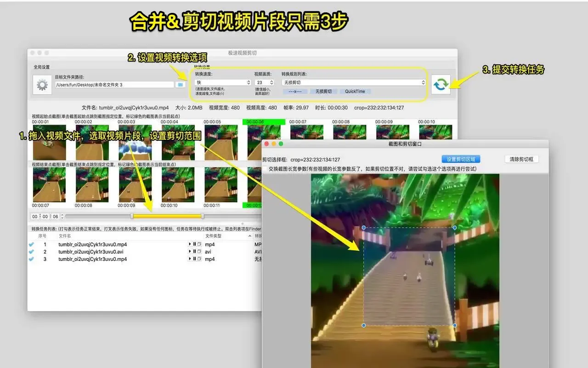Open the 转换速度 dropdown
The width and height of the screenshot is (588, 368).
(x=223, y=82)
